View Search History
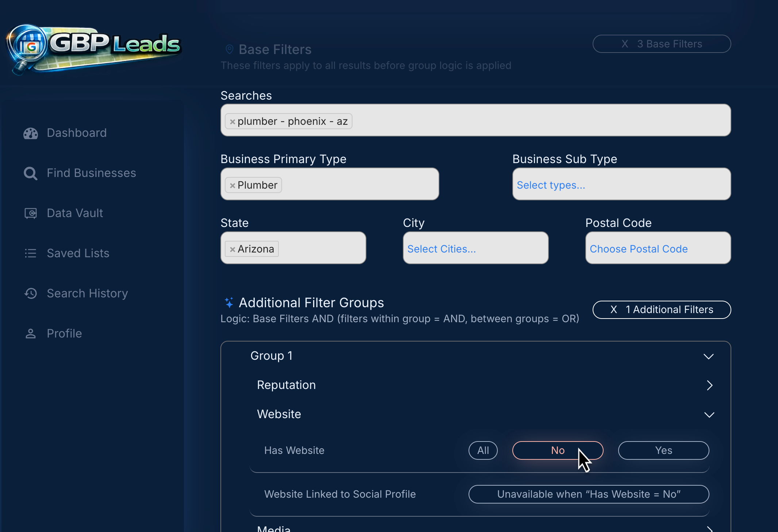The image size is (778, 532). coord(87,293)
